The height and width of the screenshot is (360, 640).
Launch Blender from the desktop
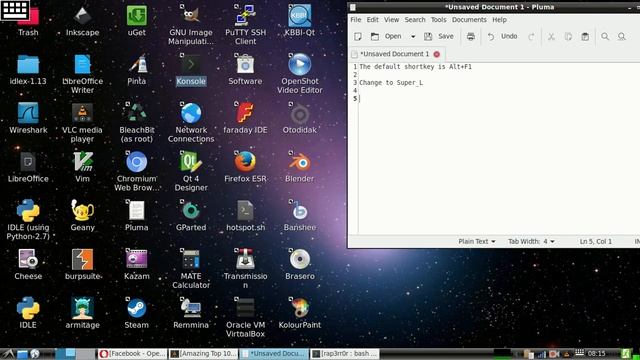tap(300, 167)
